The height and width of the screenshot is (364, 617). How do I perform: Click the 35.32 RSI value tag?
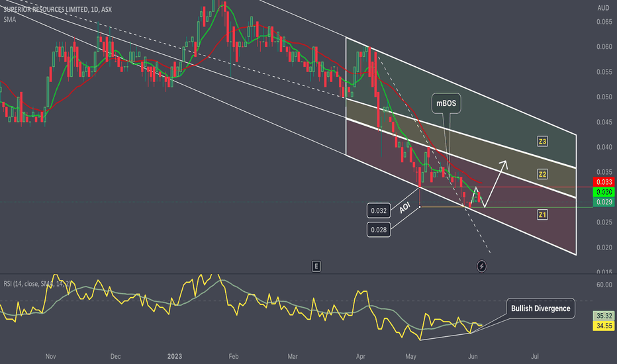click(x=604, y=316)
